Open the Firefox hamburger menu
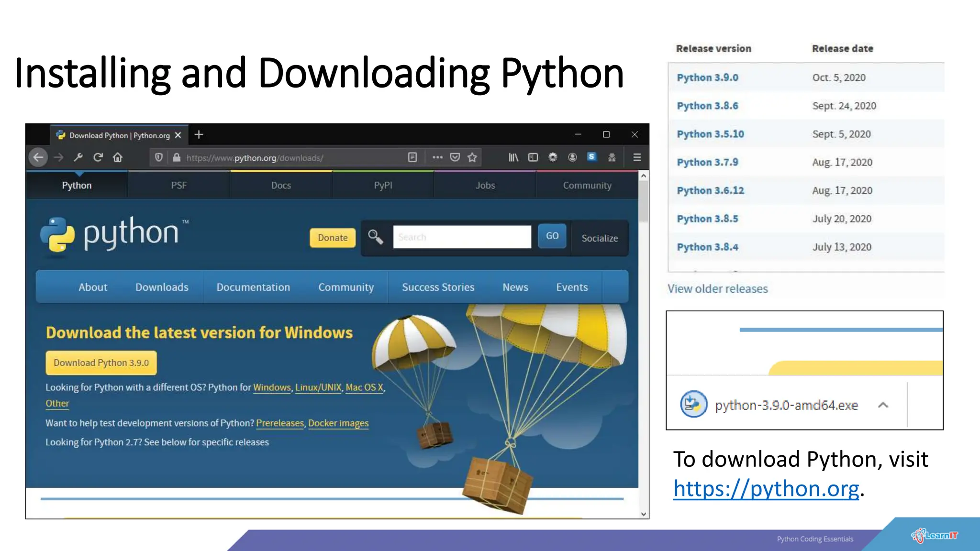The width and height of the screenshot is (980, 551). tap(637, 157)
